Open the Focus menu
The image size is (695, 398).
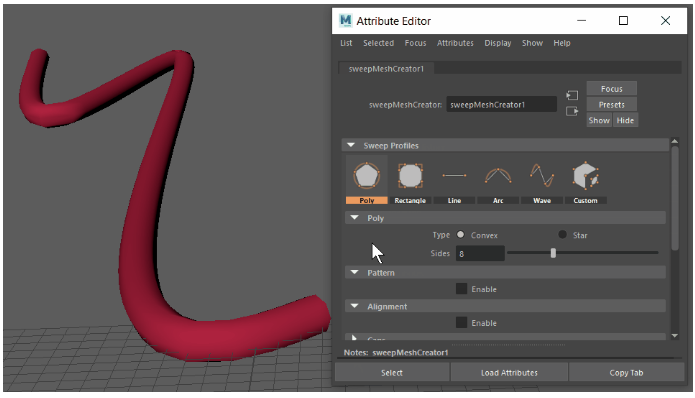(415, 43)
